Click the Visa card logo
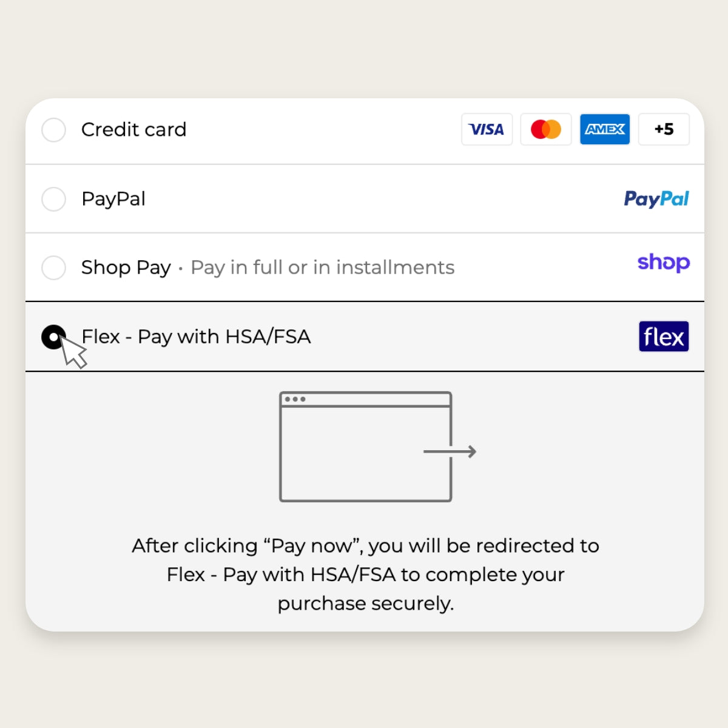728x728 pixels. (x=487, y=129)
